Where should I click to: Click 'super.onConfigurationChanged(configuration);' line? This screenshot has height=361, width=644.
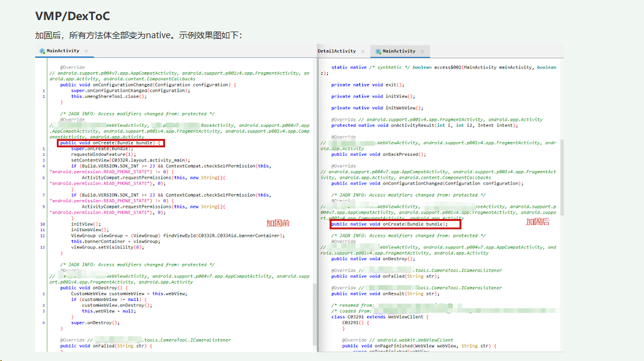pos(130,91)
